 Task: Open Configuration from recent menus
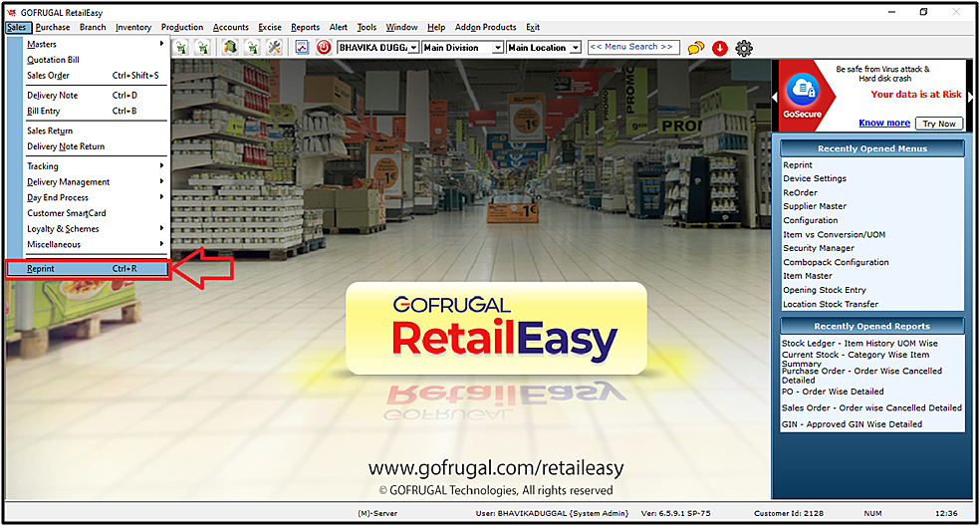[810, 220]
